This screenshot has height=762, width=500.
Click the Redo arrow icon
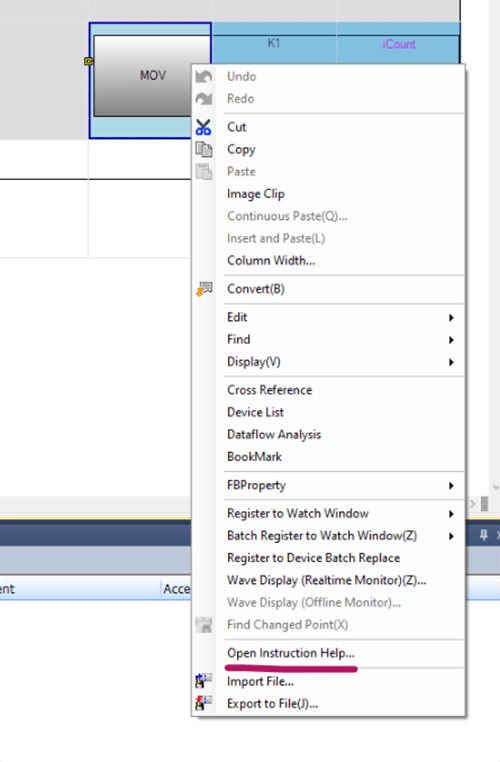click(x=204, y=99)
